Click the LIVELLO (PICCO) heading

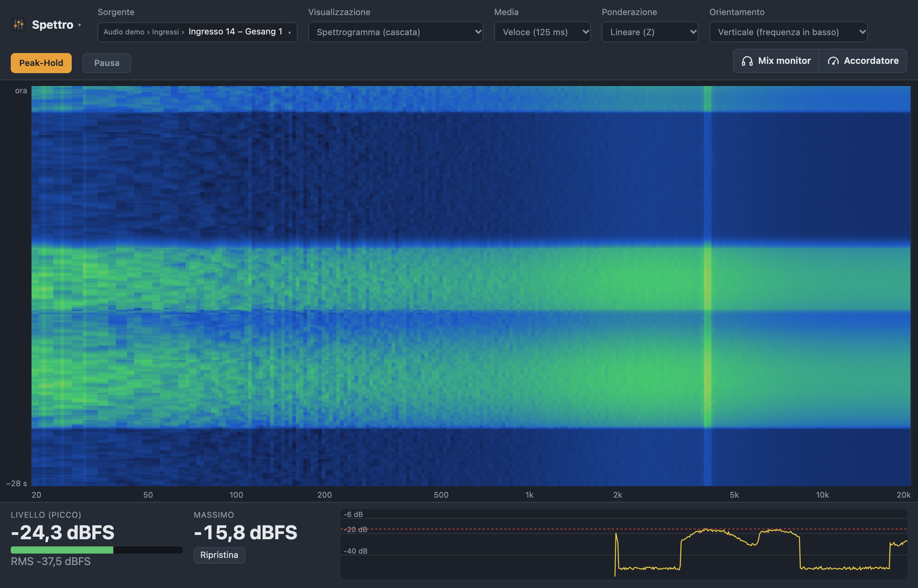click(46, 515)
